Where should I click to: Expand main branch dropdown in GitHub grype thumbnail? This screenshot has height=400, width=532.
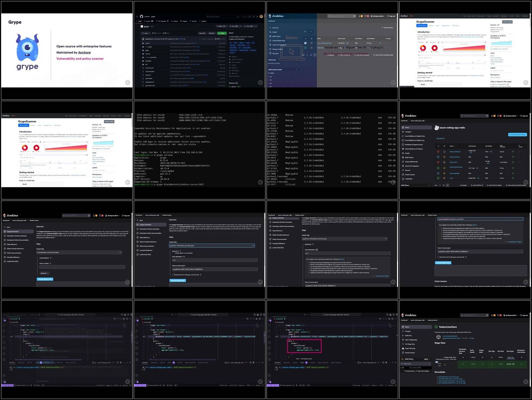point(146,33)
